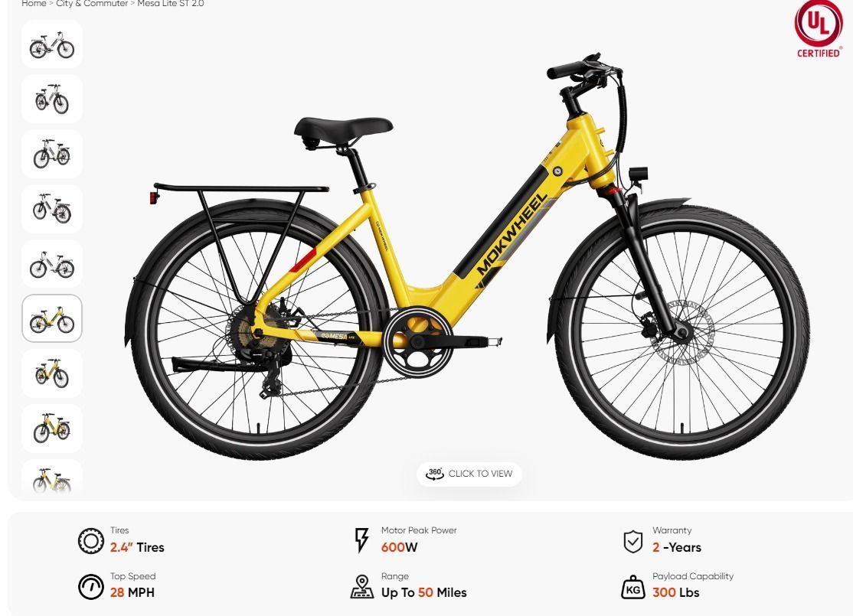Viewport: 853px width, 616px height.
Task: Select the highlighted yellow bike side-view thumbnail
Action: (x=51, y=318)
